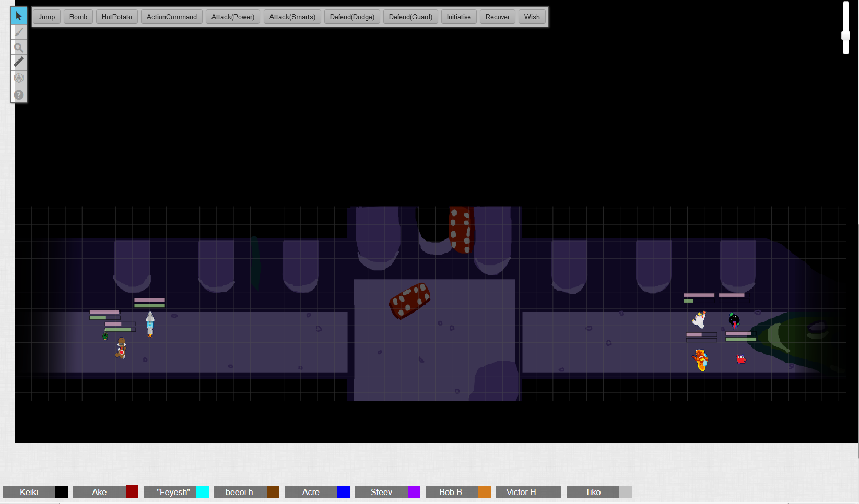This screenshot has height=504, width=859.
Task: Adjust the zoom slider handle
Action: pyautogui.click(x=845, y=35)
